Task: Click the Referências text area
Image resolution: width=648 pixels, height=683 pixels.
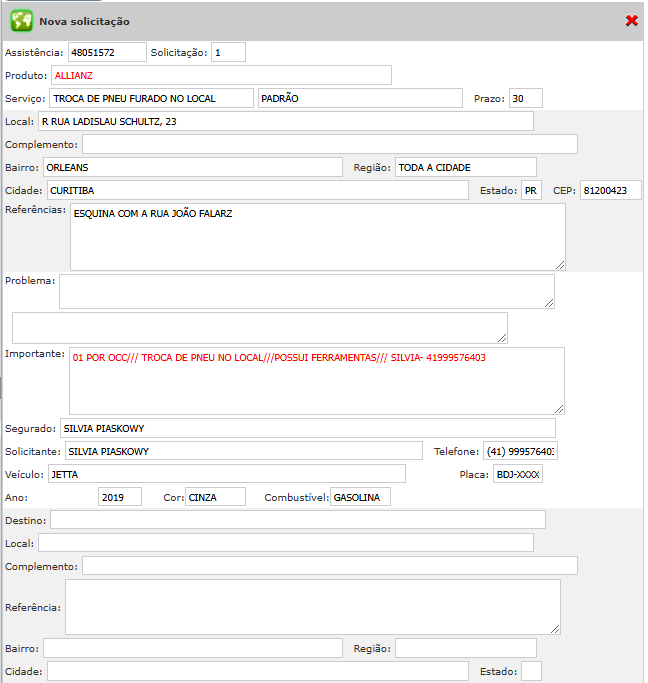Action: (x=317, y=237)
